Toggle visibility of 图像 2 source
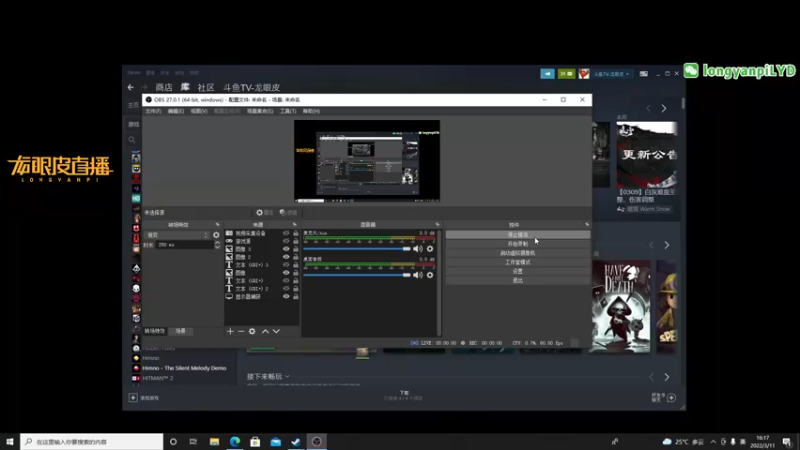 tap(286, 257)
